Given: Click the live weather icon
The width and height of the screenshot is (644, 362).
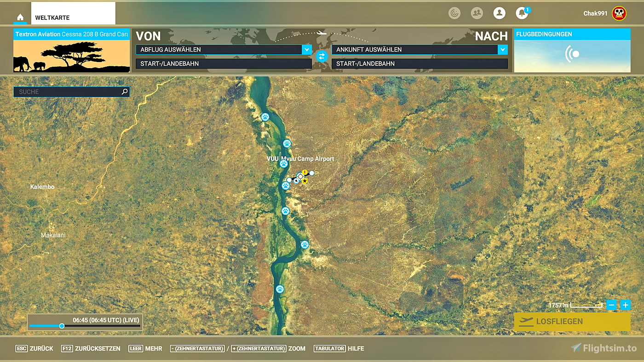Looking at the screenshot, I should [x=572, y=54].
